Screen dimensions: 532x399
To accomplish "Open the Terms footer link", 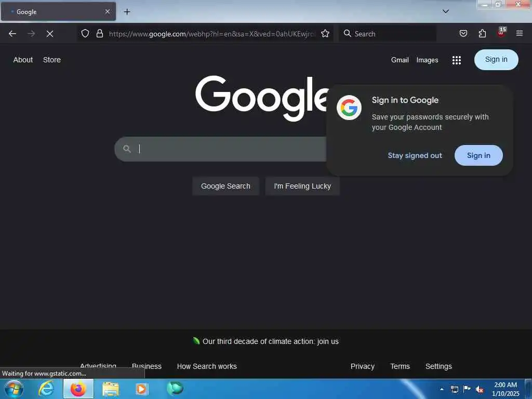I will click(400, 366).
